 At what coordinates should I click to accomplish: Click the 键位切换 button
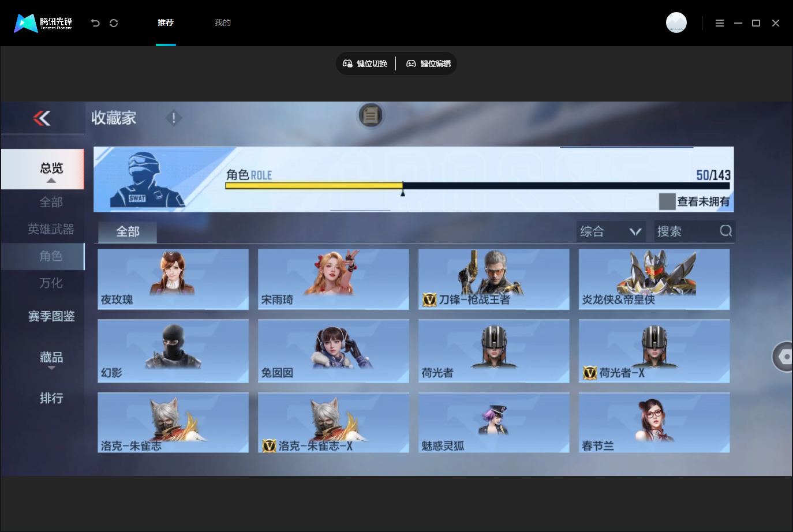coord(365,63)
